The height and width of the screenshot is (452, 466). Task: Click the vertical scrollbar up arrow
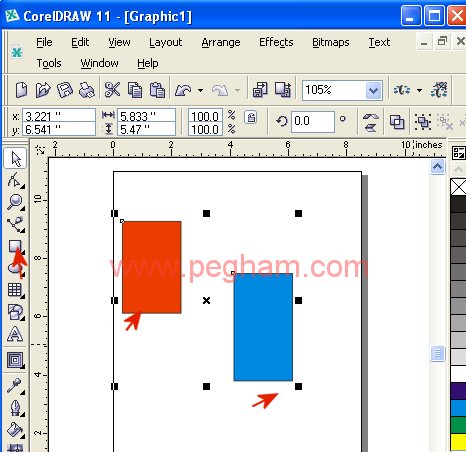(437, 166)
